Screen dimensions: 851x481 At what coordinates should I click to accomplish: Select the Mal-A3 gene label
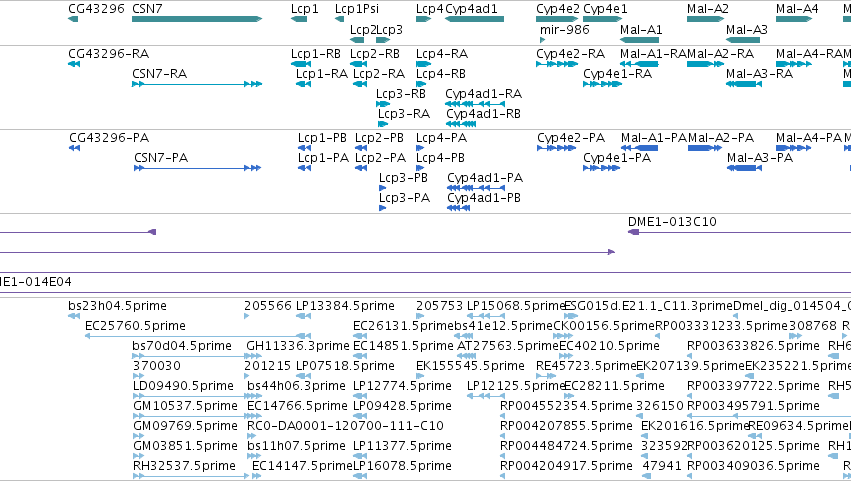[x=747, y=29]
